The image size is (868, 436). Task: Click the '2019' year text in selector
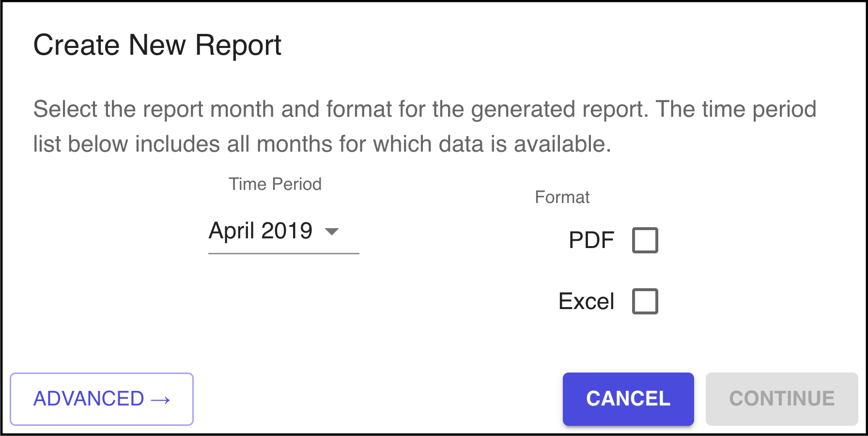tap(287, 231)
